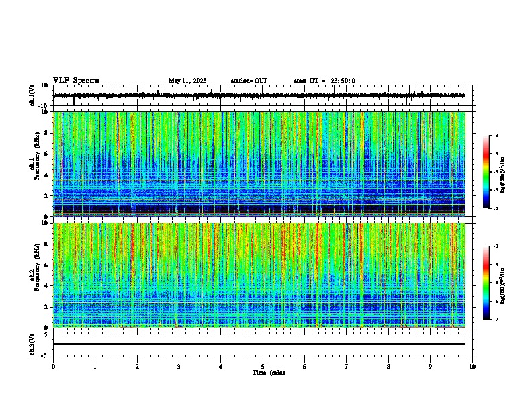The height and width of the screenshot is (411, 532).
Task: Click the 'ch.1(V)' waveform axis label
Action: 32,95
